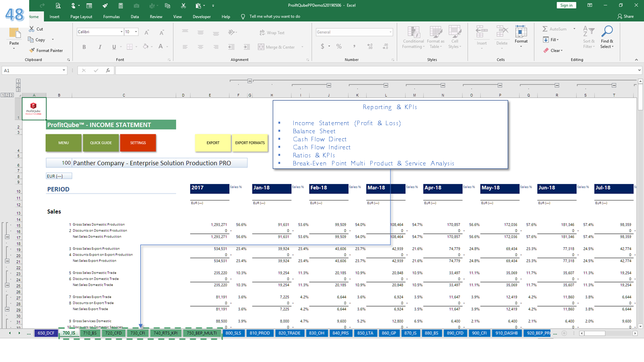Click the Insert Function fx icon
The image size is (644, 362).
tap(108, 70)
